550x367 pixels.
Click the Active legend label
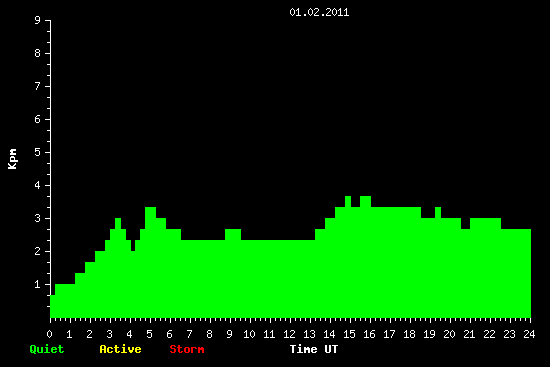pyautogui.click(x=120, y=349)
